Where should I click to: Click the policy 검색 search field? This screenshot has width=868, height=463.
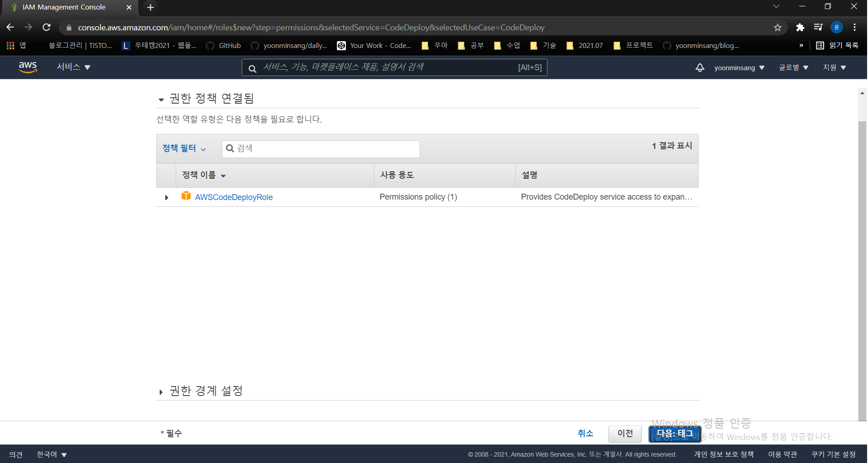(x=321, y=149)
